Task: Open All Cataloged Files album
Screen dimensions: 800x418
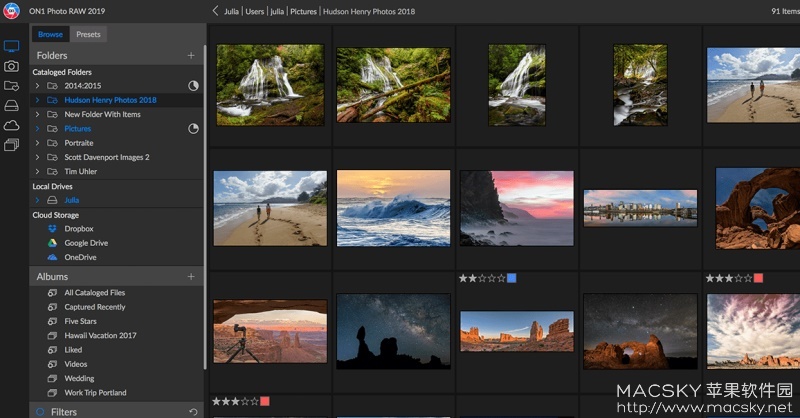Action: pos(94,292)
